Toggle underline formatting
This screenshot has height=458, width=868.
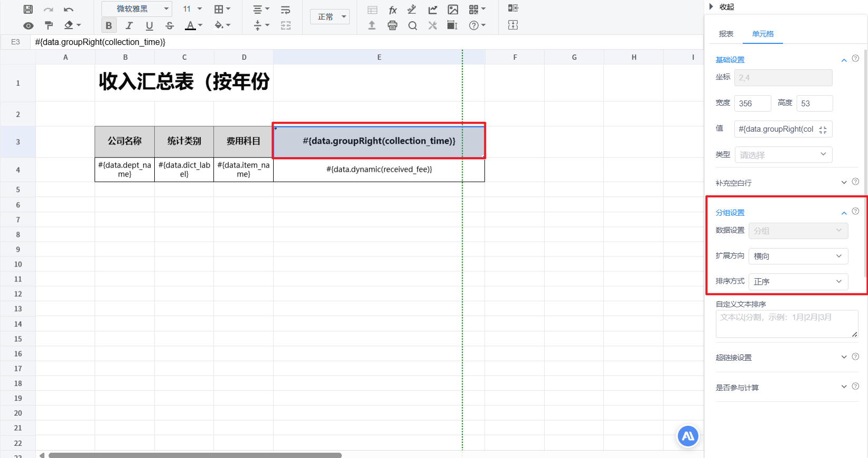click(x=150, y=25)
